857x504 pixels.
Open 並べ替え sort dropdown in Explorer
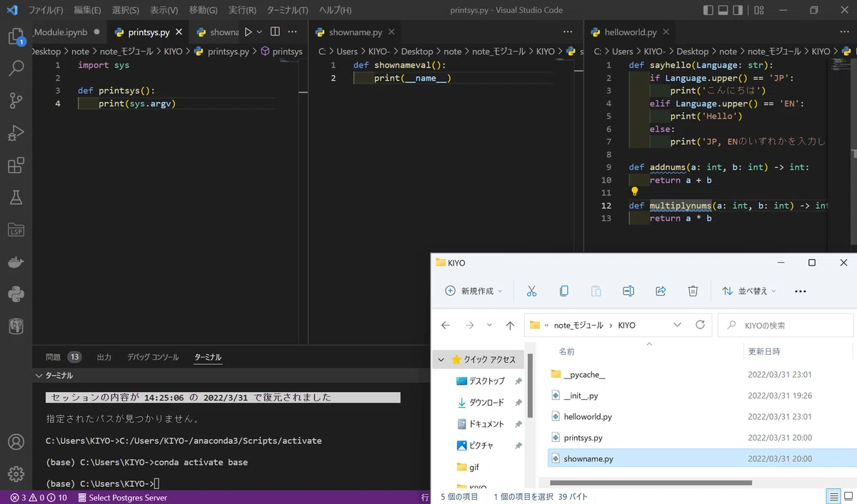tap(748, 291)
